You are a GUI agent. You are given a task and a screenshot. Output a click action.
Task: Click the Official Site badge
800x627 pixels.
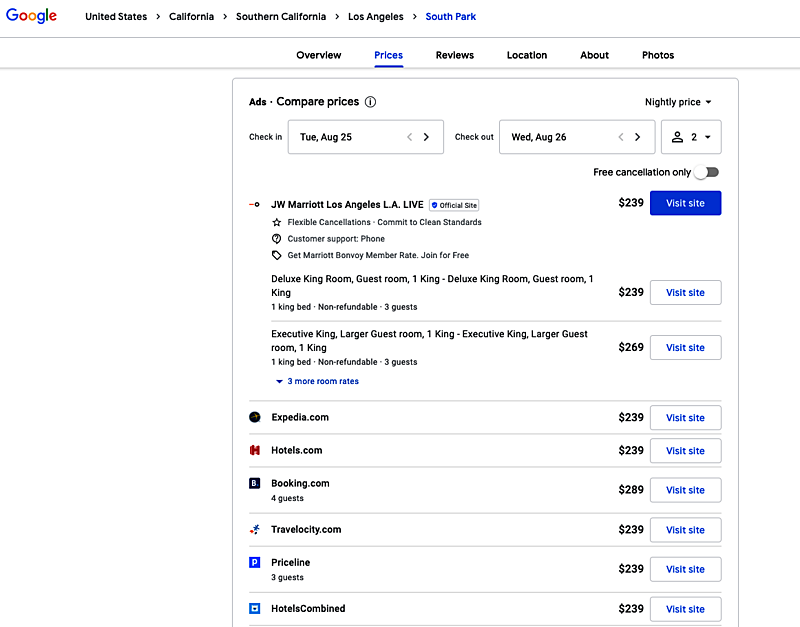[454, 205]
